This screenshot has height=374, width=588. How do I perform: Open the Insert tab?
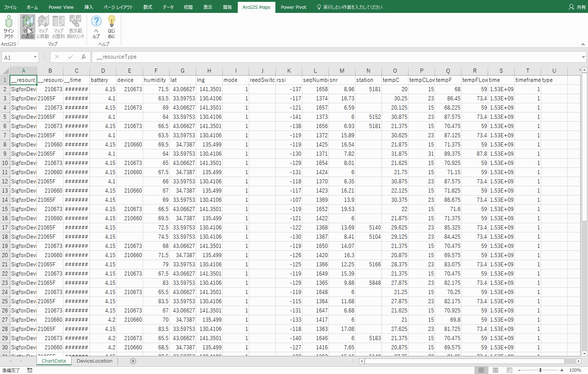[89, 7]
